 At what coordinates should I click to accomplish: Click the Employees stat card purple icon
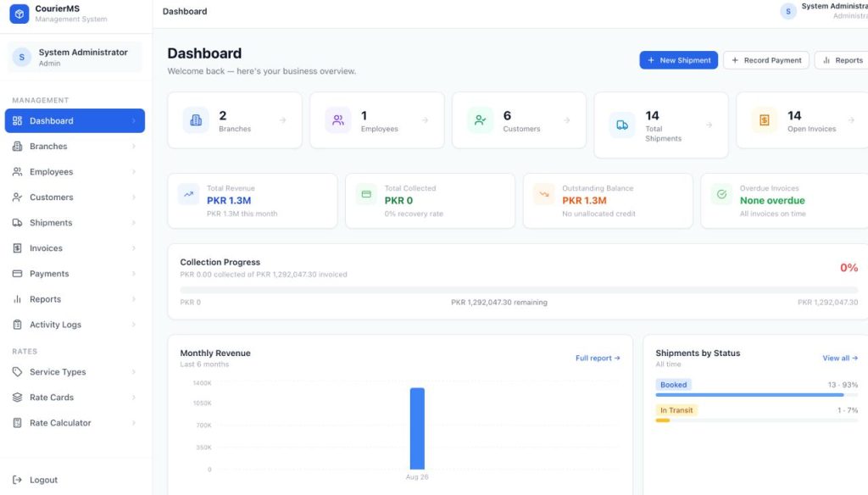(x=337, y=120)
